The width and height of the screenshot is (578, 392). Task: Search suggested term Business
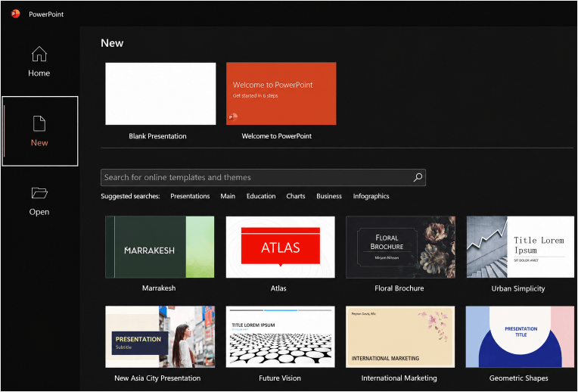329,196
